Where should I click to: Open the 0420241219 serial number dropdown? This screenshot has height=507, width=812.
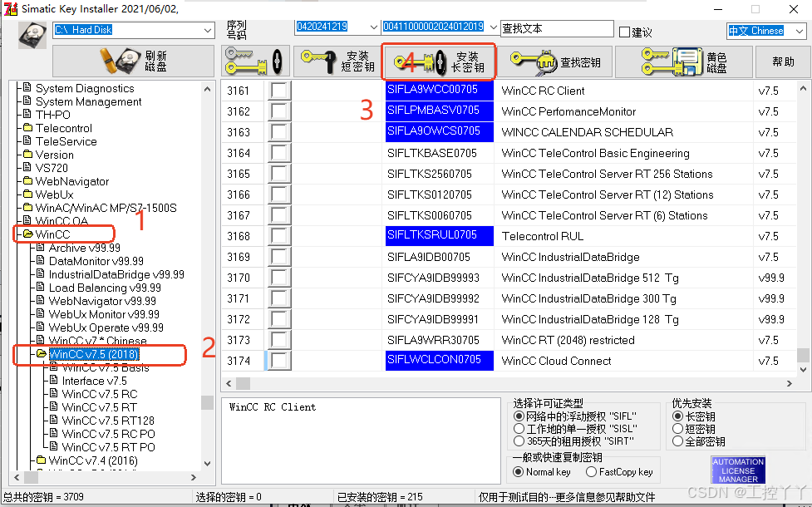[373, 27]
